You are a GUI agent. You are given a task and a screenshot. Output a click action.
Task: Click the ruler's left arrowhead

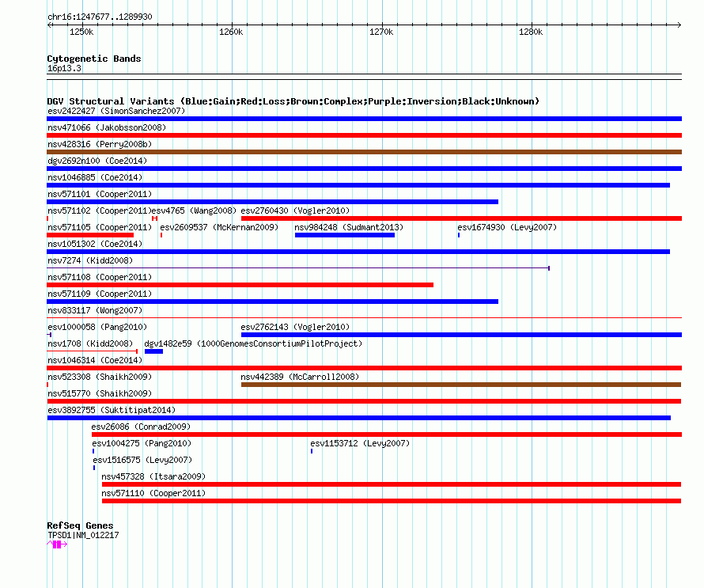pyautogui.click(x=49, y=25)
